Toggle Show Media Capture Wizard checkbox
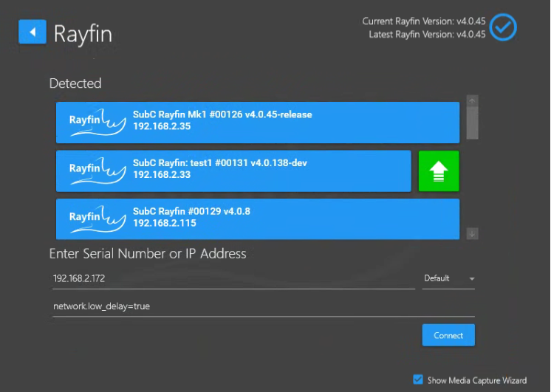Image resolution: width=551 pixels, height=392 pixels. 418,380
